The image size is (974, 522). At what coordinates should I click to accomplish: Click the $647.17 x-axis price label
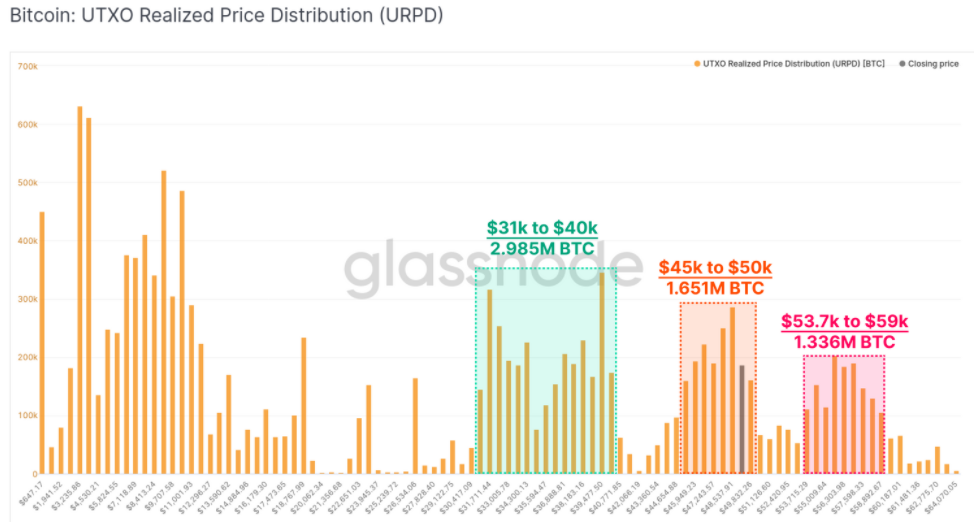[31, 491]
